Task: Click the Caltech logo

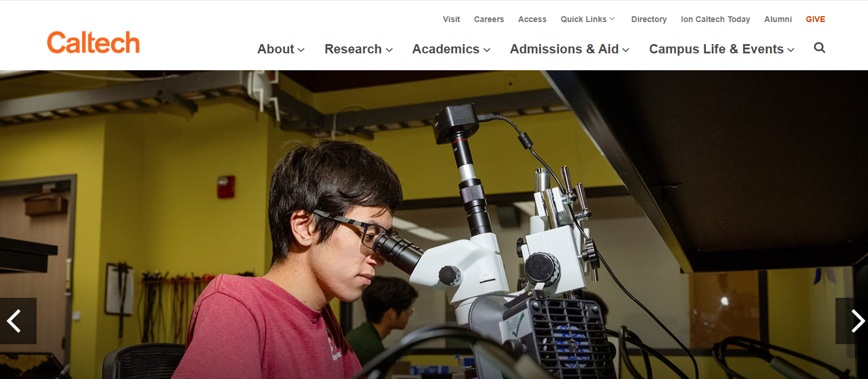Action: [93, 42]
